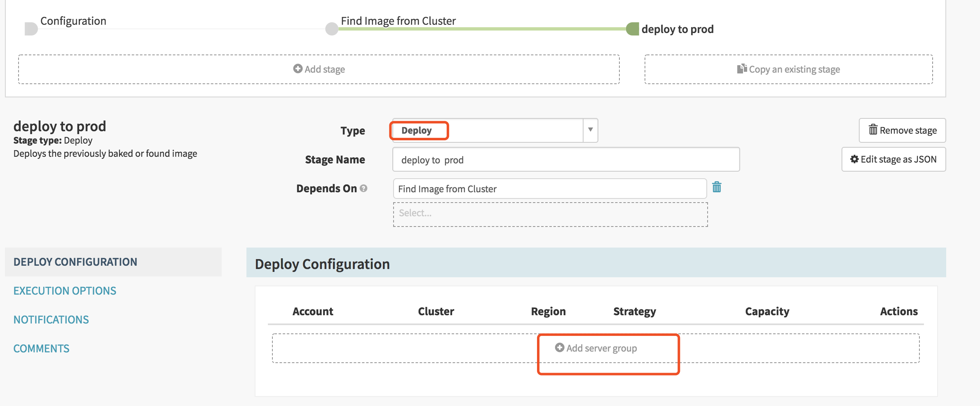Select the deploy to prod stage node
980x406 pixels.
click(x=632, y=29)
